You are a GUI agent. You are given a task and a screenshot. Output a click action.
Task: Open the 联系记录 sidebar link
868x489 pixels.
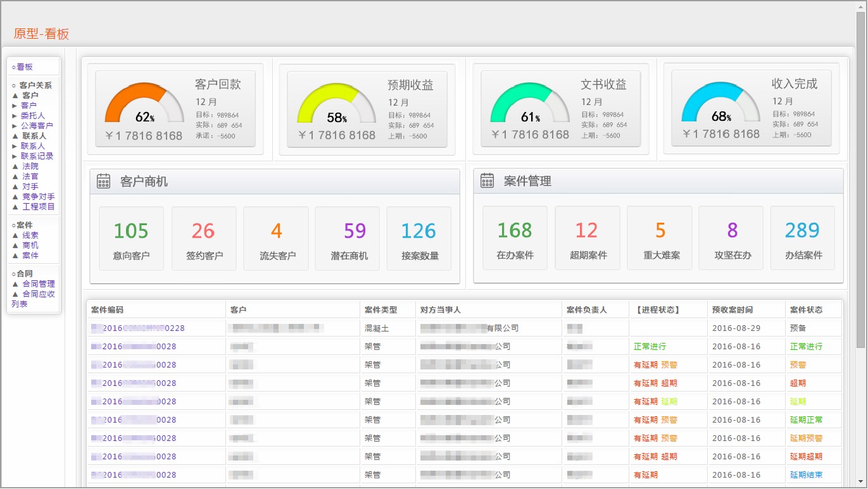(37, 156)
